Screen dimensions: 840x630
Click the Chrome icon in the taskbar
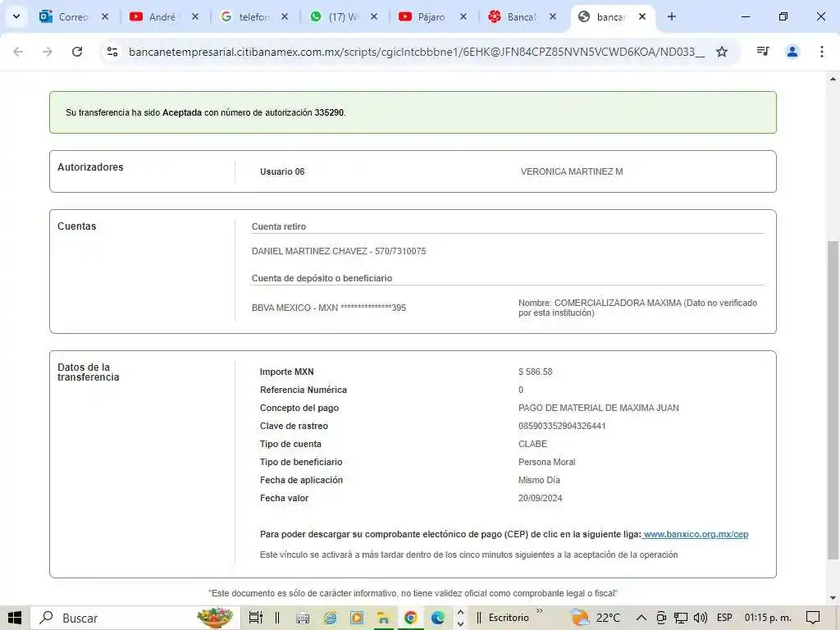(x=410, y=618)
